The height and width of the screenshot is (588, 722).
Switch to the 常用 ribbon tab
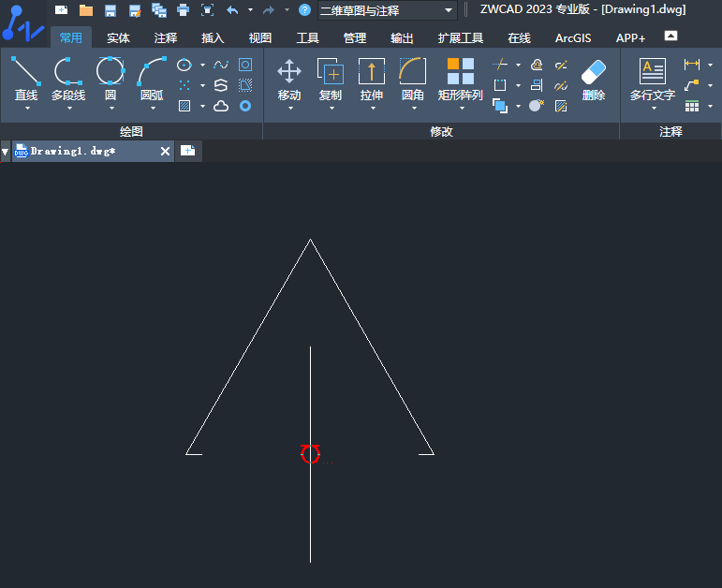click(71, 37)
